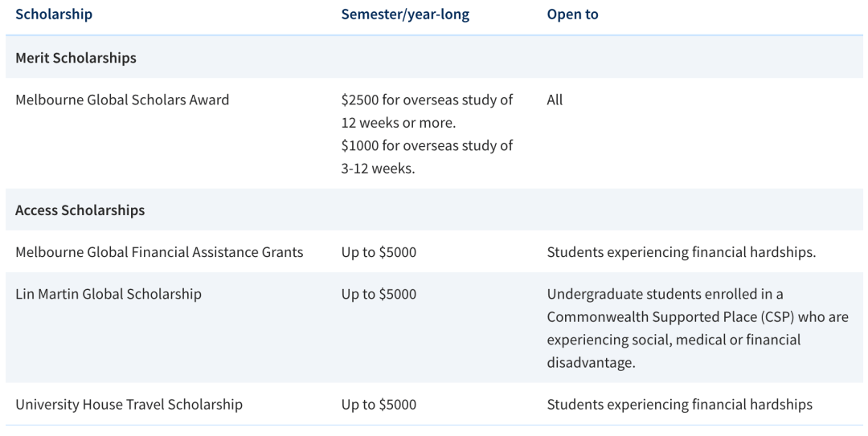The image size is (868, 436).
Task: Click Up to $5000 in University House row
Action: (379, 405)
